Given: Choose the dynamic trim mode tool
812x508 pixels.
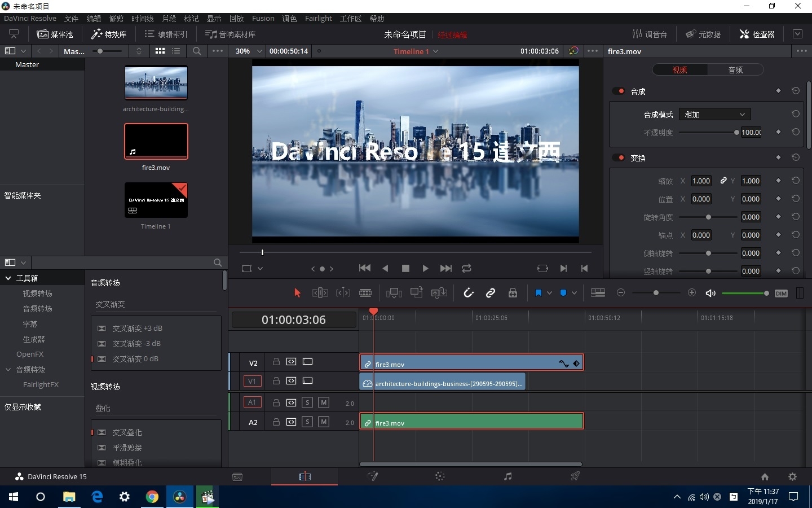Looking at the screenshot, I should point(343,293).
